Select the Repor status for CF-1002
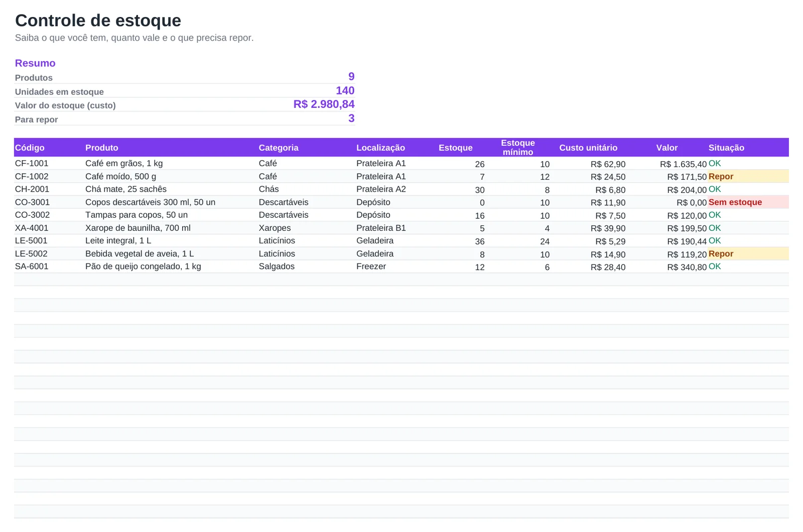803x532 pixels. [x=748, y=177]
